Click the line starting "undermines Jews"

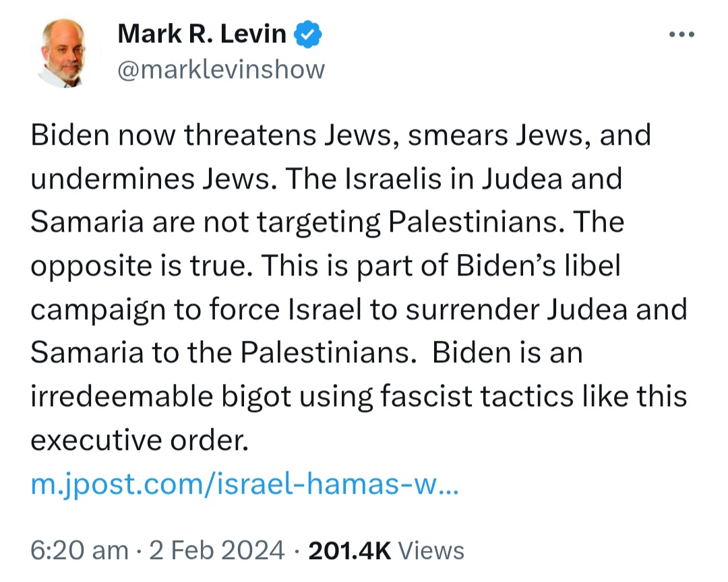point(326,179)
